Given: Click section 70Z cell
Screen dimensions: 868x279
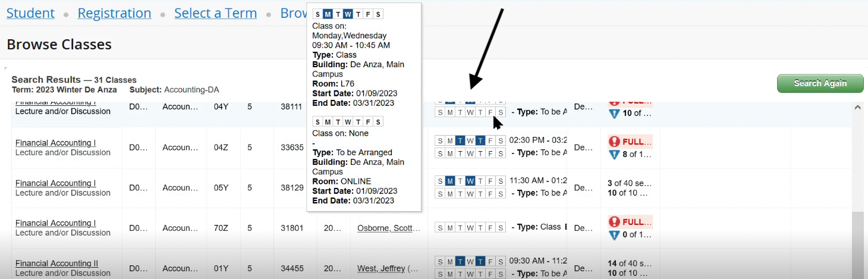Looking at the screenshot, I should (221, 228).
